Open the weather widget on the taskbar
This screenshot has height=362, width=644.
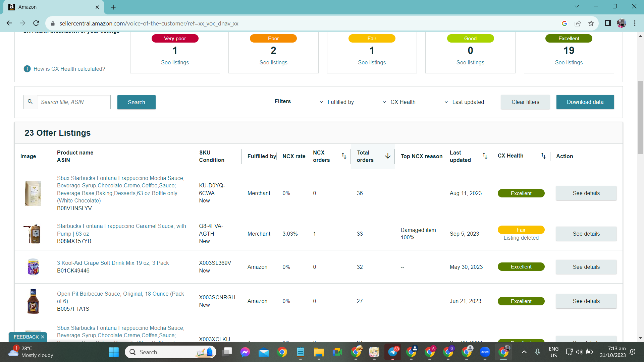click(x=31, y=352)
